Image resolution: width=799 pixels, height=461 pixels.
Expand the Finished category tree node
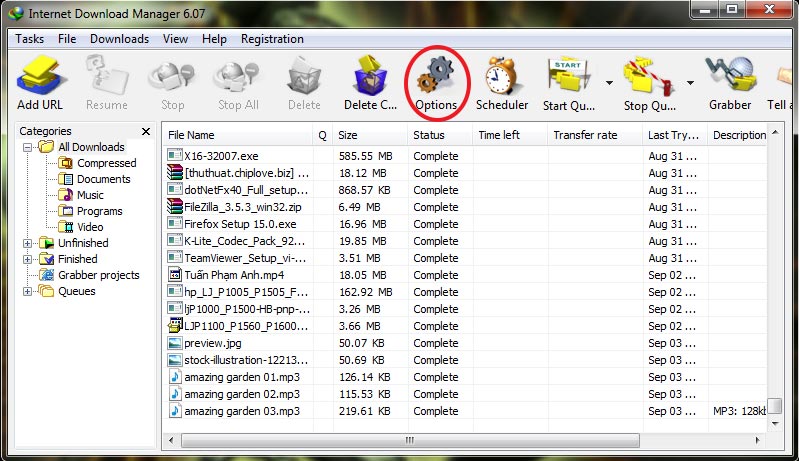point(28,259)
